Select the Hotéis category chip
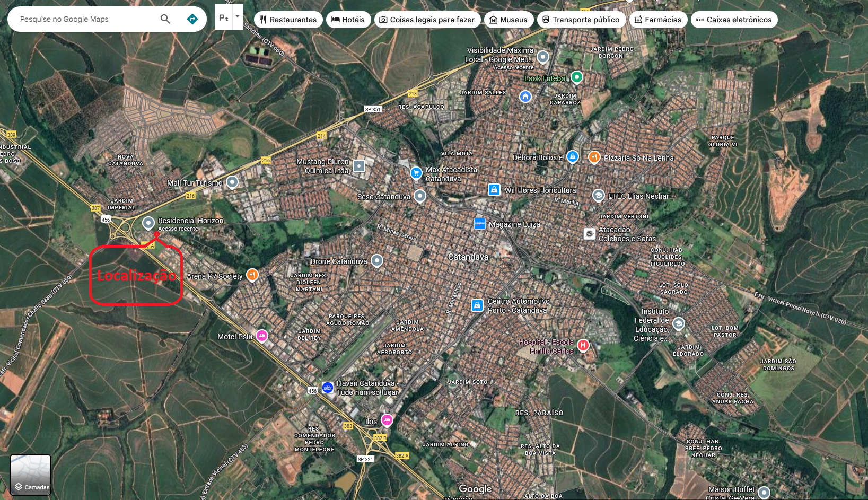 tap(348, 20)
